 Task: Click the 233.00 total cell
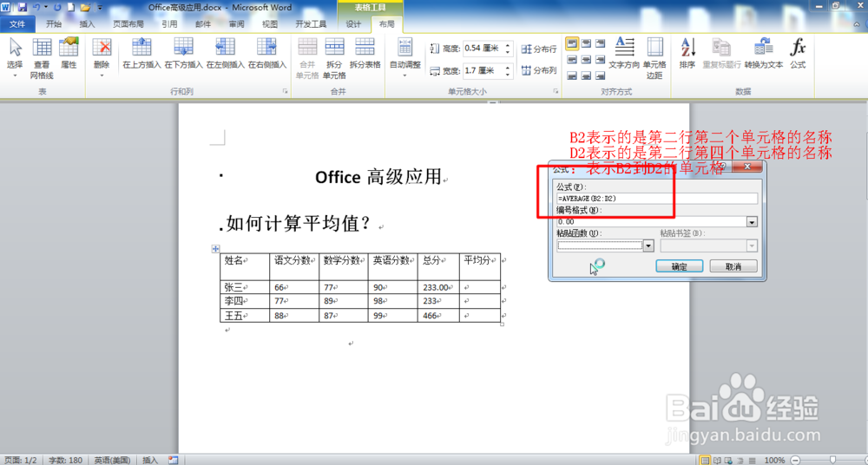click(x=437, y=287)
